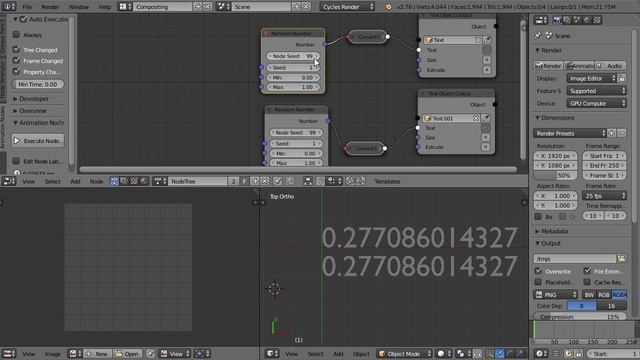This screenshot has width=640, height=360.
Task: Adjust the Compression 15% slider
Action: [x=580, y=317]
